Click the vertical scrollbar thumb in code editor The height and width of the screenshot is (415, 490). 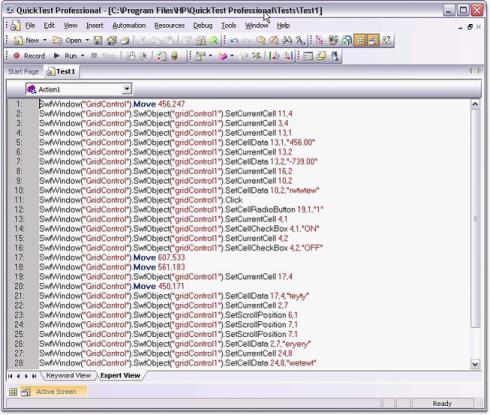tap(475, 219)
